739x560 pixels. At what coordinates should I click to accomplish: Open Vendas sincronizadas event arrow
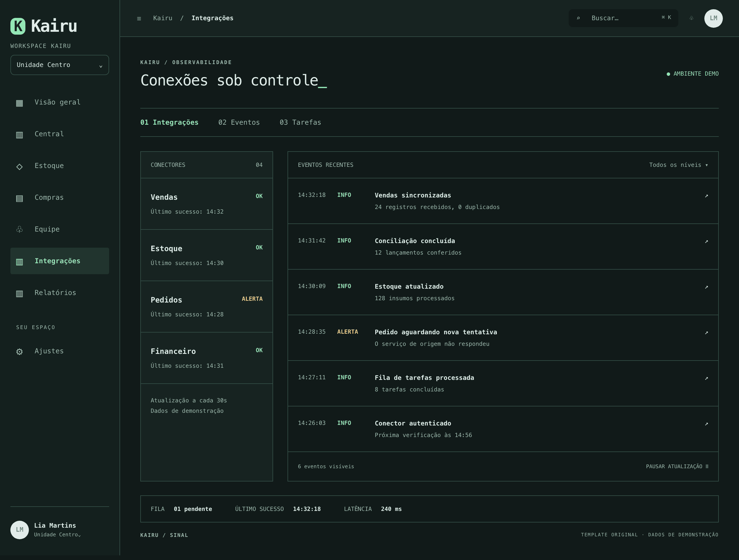(706, 195)
